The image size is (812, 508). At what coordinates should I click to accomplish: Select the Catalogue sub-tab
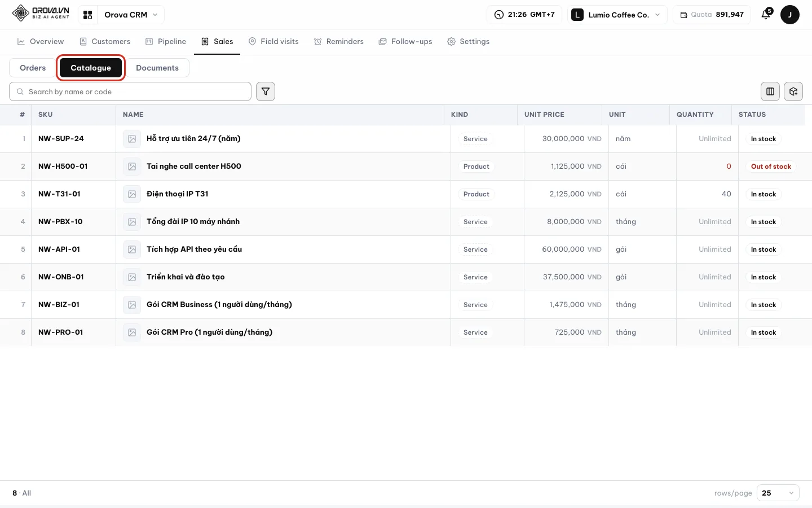point(91,68)
